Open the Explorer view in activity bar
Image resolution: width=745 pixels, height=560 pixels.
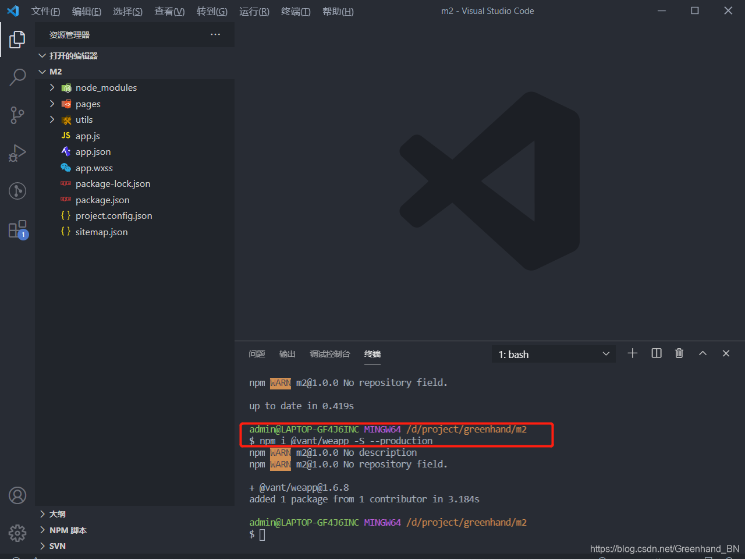[x=17, y=40]
